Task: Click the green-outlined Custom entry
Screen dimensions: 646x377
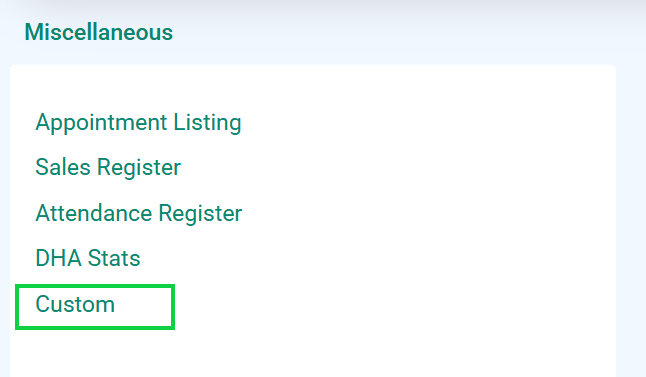Action: click(x=95, y=307)
